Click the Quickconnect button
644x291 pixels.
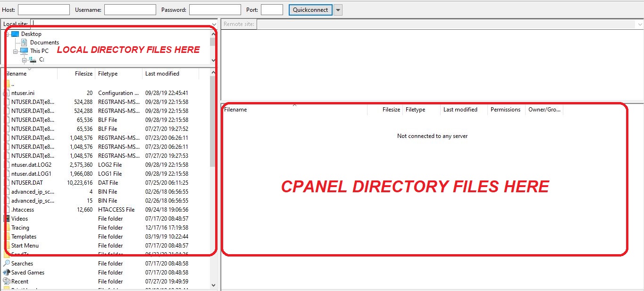(310, 10)
